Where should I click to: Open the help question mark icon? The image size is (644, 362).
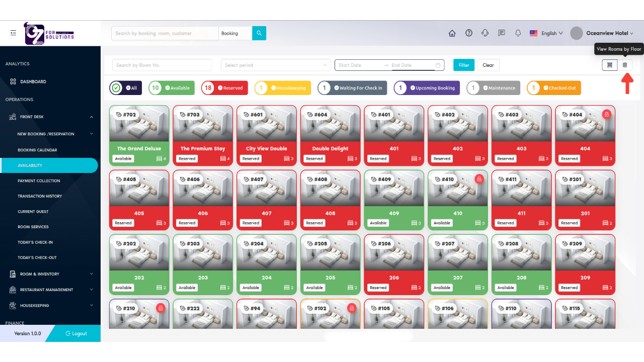469,33
